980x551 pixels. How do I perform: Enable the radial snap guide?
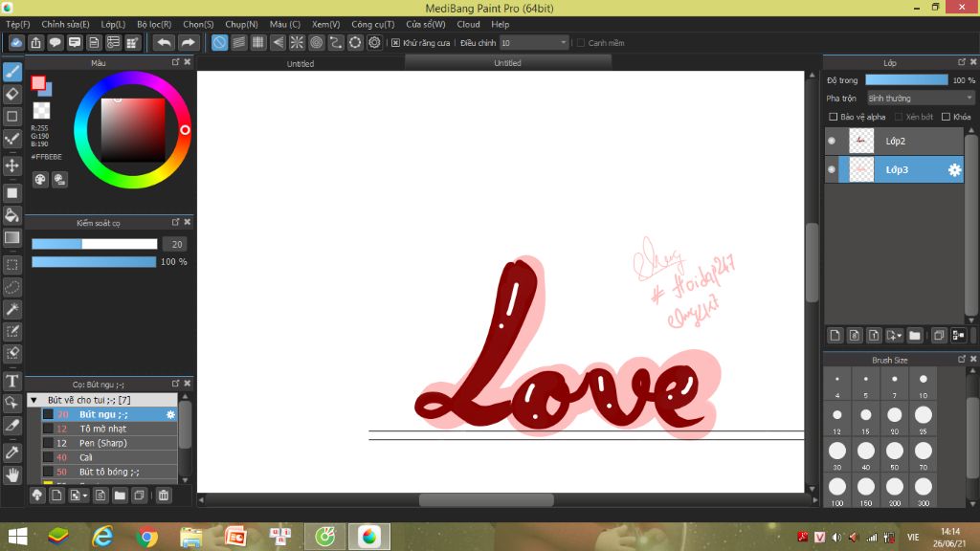pos(297,42)
